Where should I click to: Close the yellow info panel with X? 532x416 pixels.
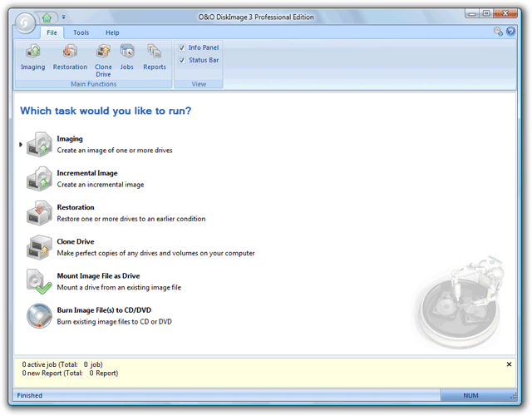click(509, 364)
